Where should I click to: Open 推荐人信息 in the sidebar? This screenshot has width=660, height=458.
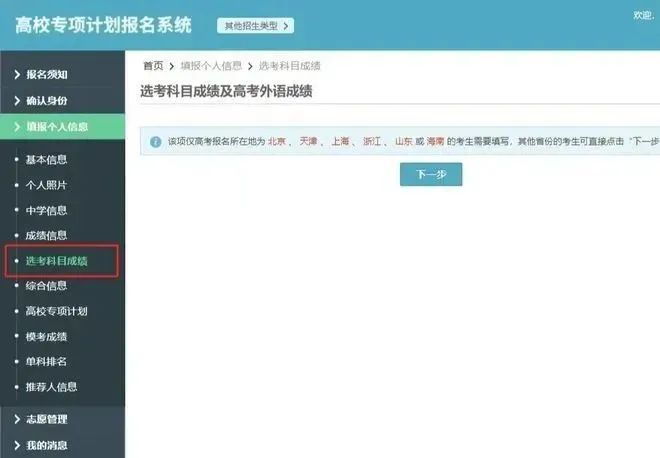[51, 387]
